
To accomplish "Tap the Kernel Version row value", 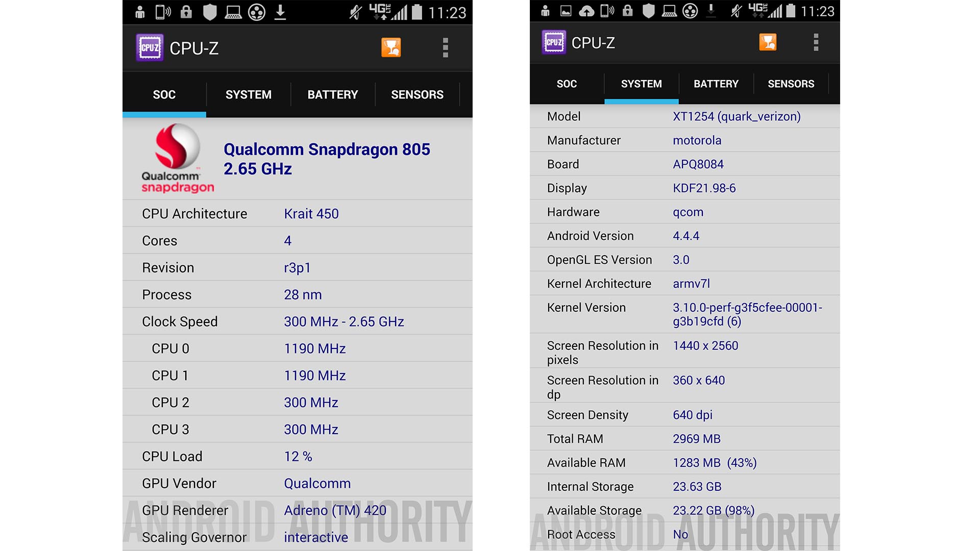I will [747, 314].
